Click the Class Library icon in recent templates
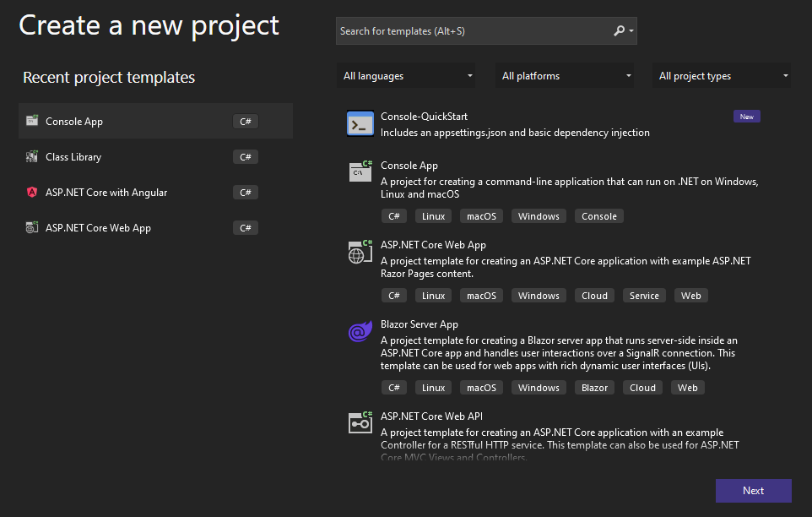 tap(32, 156)
